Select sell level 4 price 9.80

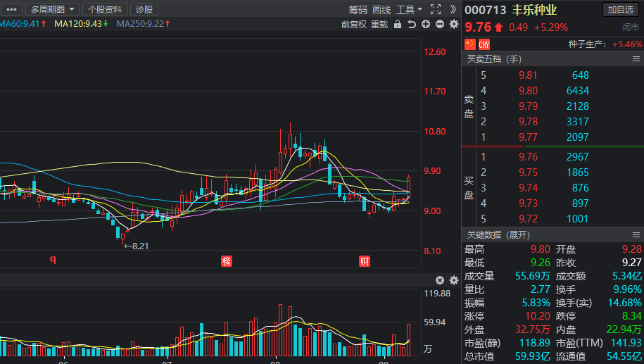(x=528, y=90)
